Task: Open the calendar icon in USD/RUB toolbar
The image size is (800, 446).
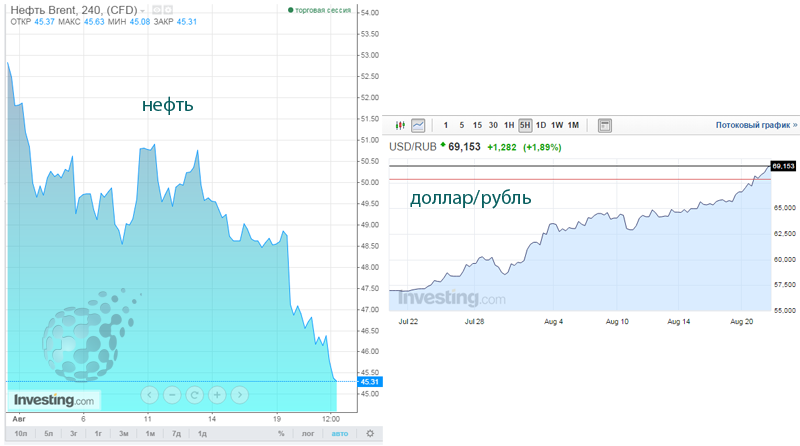Action: (x=605, y=125)
